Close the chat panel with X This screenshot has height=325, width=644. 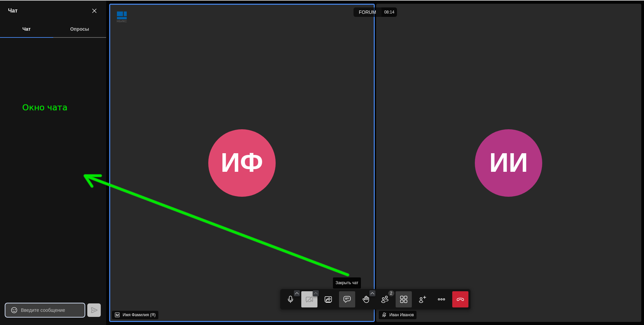tap(94, 11)
